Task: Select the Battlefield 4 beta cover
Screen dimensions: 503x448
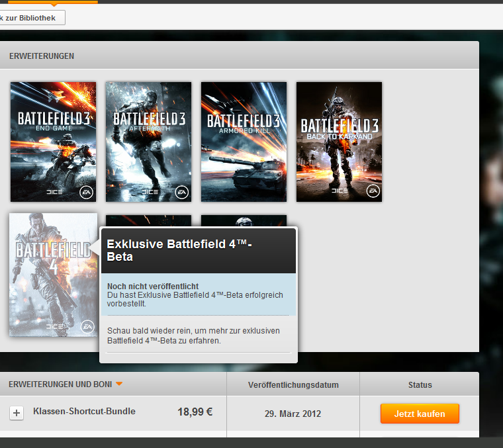Action: (x=53, y=275)
